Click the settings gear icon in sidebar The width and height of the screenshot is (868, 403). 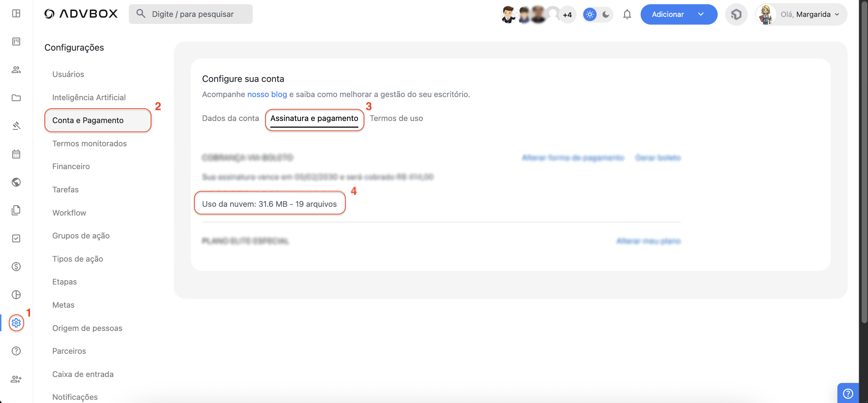click(x=16, y=322)
